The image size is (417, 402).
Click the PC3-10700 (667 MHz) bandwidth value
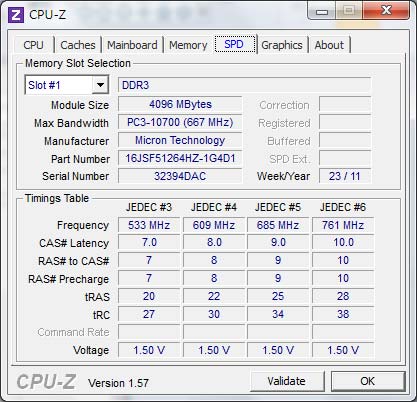click(180, 122)
